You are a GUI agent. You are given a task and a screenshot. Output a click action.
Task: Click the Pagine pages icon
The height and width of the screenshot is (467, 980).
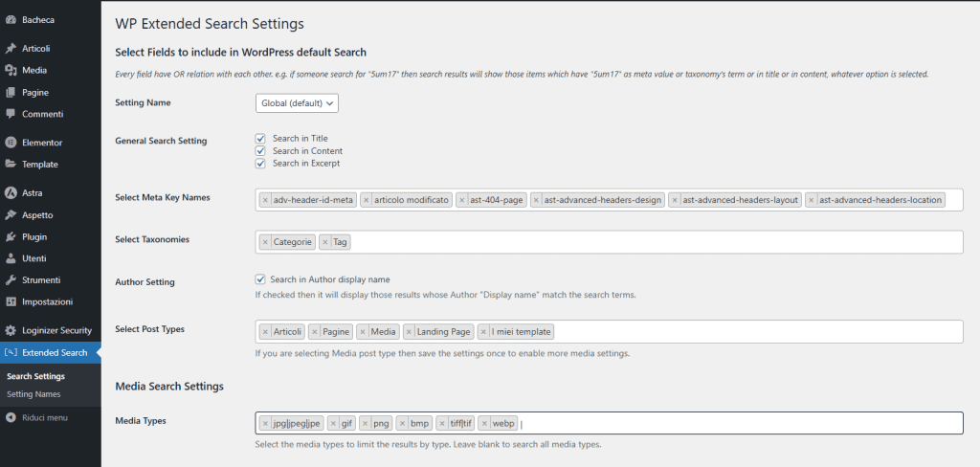click(x=10, y=93)
